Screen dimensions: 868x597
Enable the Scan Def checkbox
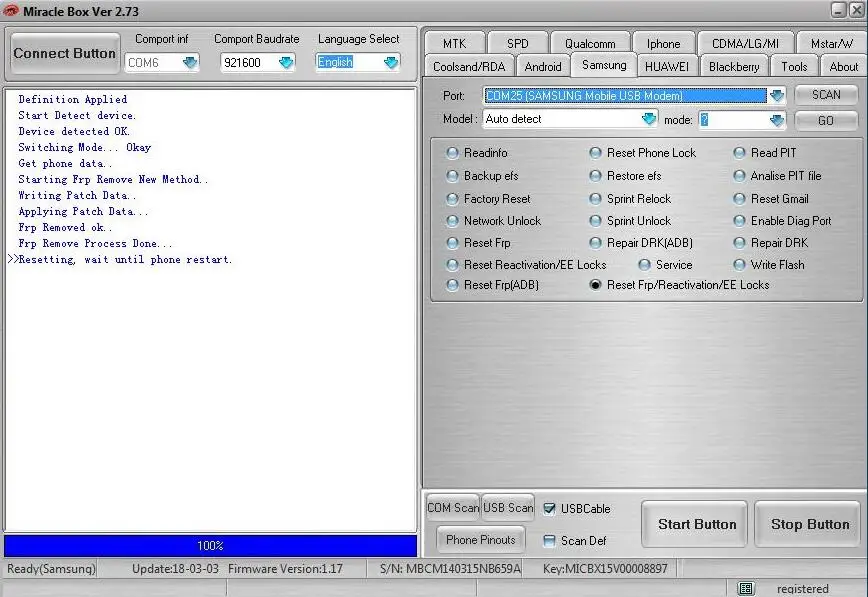coord(549,541)
